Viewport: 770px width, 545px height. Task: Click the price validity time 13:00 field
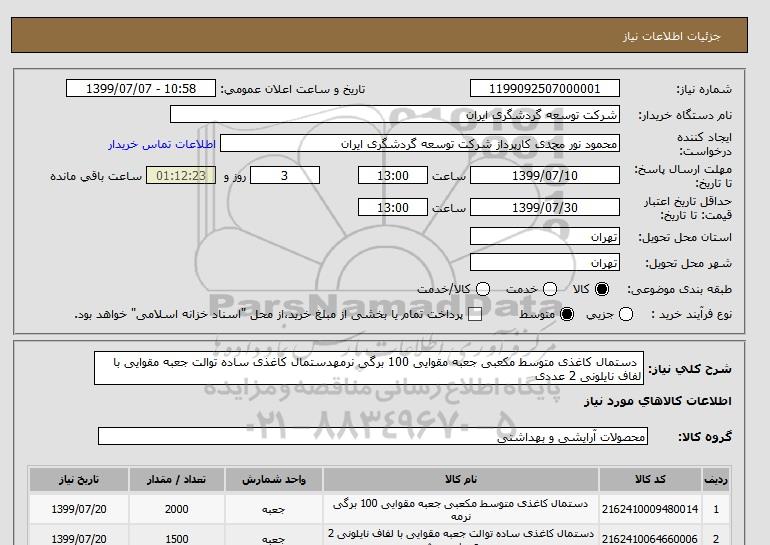point(393,207)
